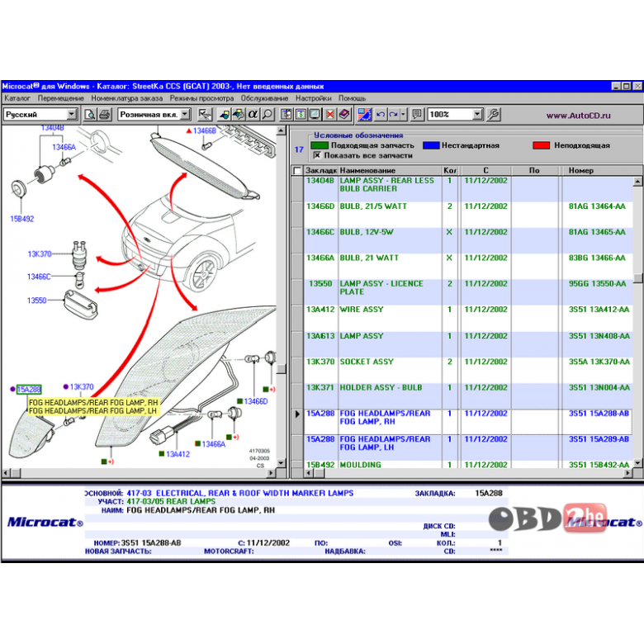Open the Перемещение menu
The height and width of the screenshot is (644, 644).
click(61, 98)
